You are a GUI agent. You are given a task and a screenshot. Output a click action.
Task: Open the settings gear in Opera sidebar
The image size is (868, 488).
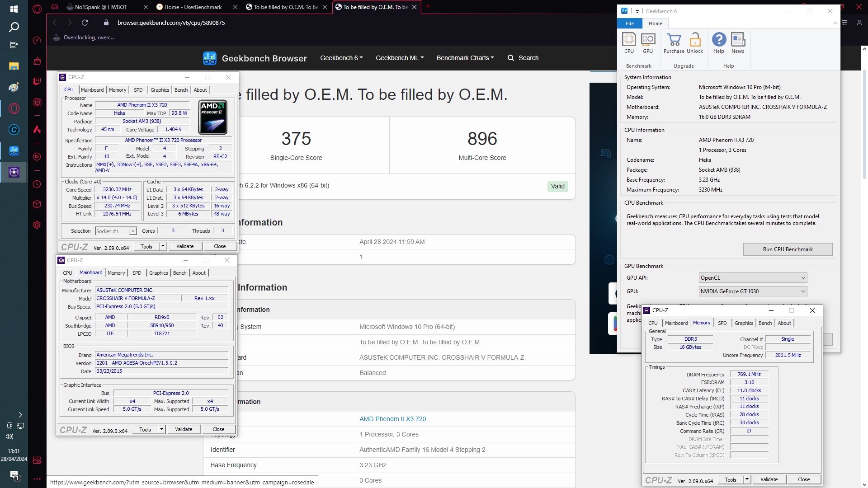click(x=37, y=225)
